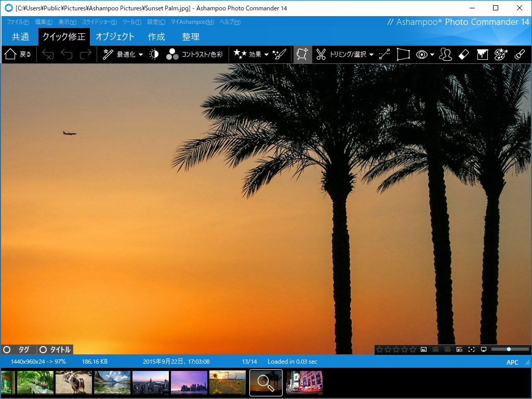Select the eraser tool
The height and width of the screenshot is (399, 532).
pyautogui.click(x=464, y=54)
